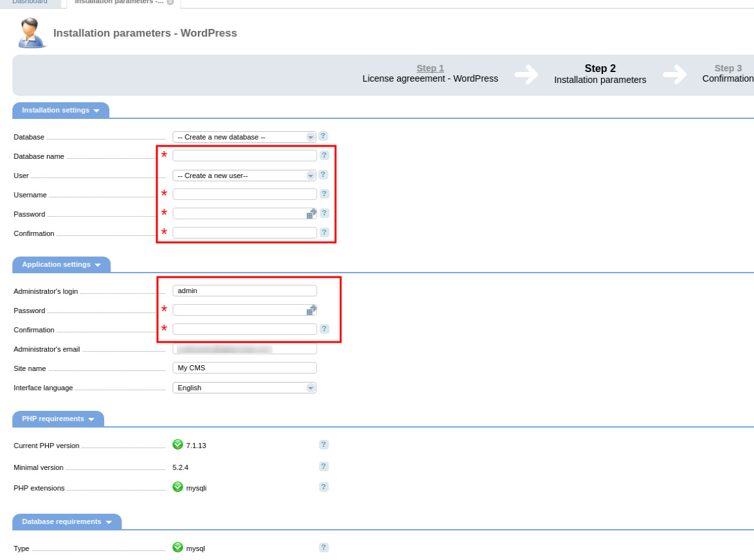Open help for the Database selection
The height and width of the screenshot is (560, 754).
coord(323,136)
